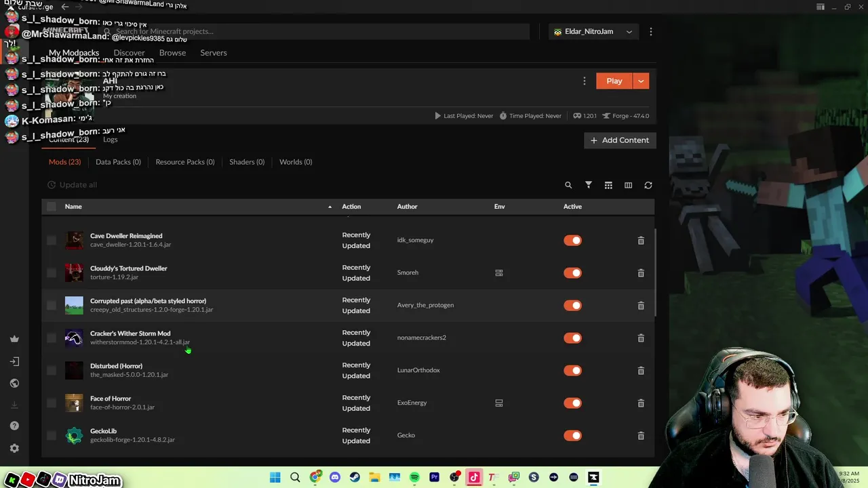Image resolution: width=868 pixels, height=488 pixels.
Task: Open the Logs tab
Action: coord(111,140)
